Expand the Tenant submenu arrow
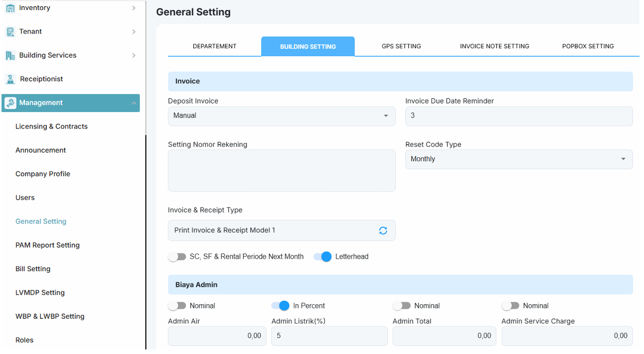Viewport: 644px width, 354px height. [134, 32]
